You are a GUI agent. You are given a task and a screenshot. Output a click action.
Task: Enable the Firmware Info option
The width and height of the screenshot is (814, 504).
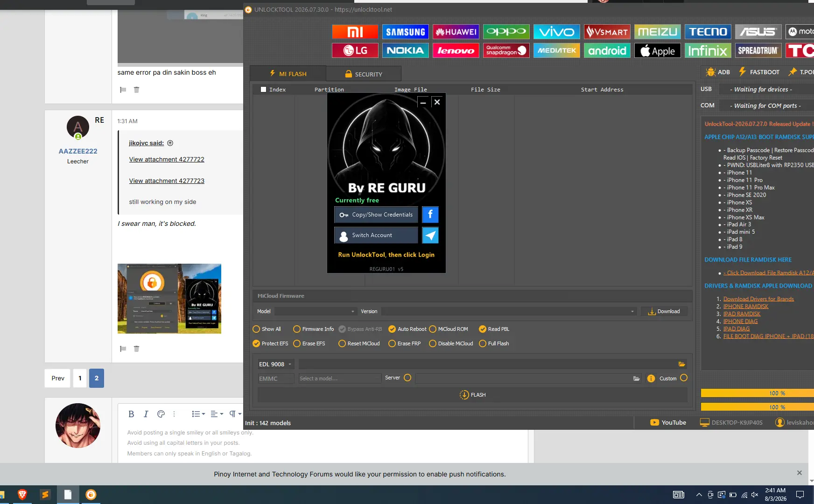point(313,329)
